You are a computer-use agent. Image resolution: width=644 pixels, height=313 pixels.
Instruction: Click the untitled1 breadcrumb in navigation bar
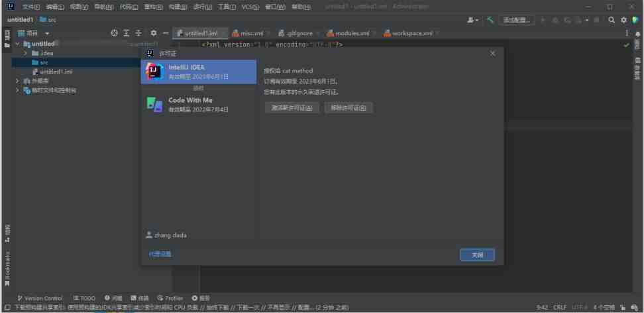pyautogui.click(x=20, y=20)
